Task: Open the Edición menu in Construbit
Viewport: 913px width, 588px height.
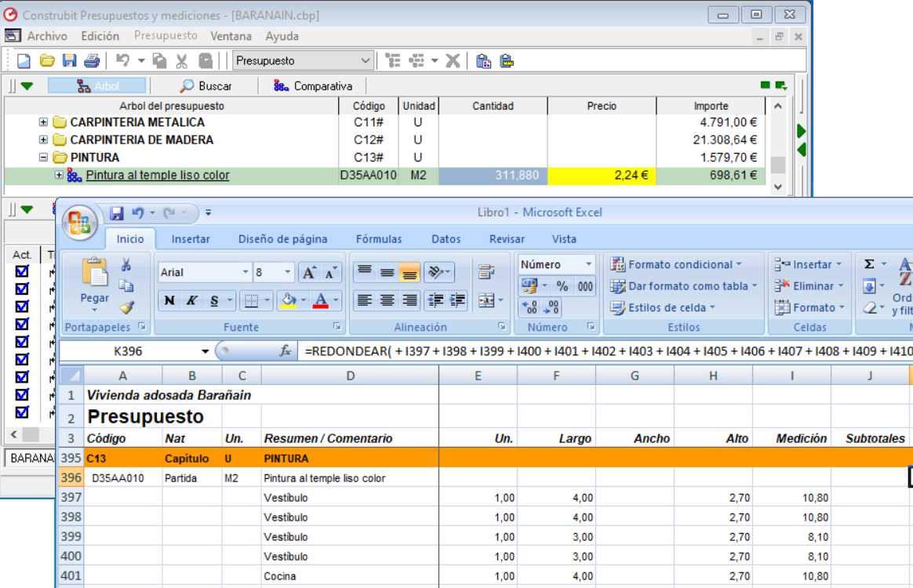Action: 100,36
